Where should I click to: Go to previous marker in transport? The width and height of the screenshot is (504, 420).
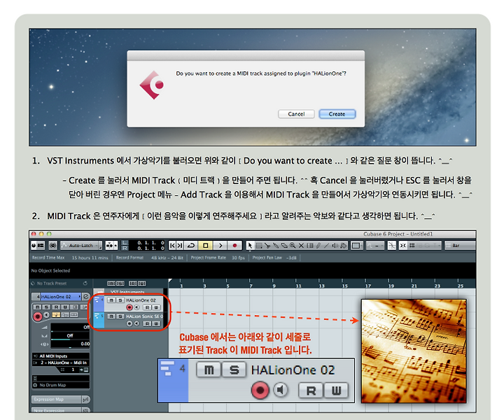tap(172, 246)
